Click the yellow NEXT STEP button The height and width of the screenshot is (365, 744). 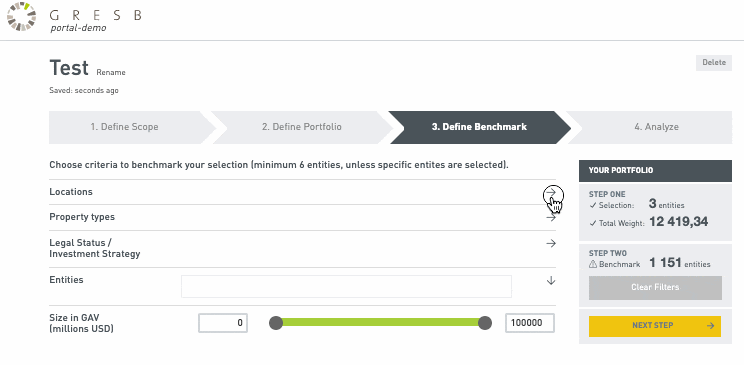[x=655, y=326]
